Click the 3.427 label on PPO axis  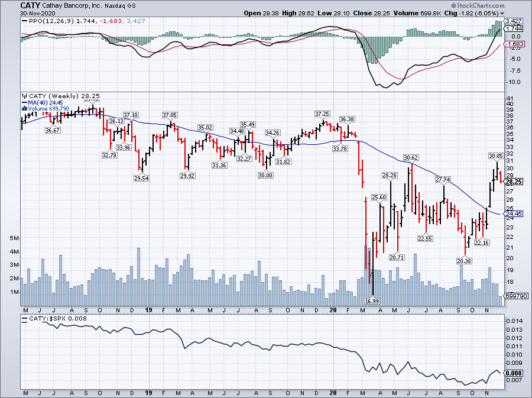click(x=514, y=21)
